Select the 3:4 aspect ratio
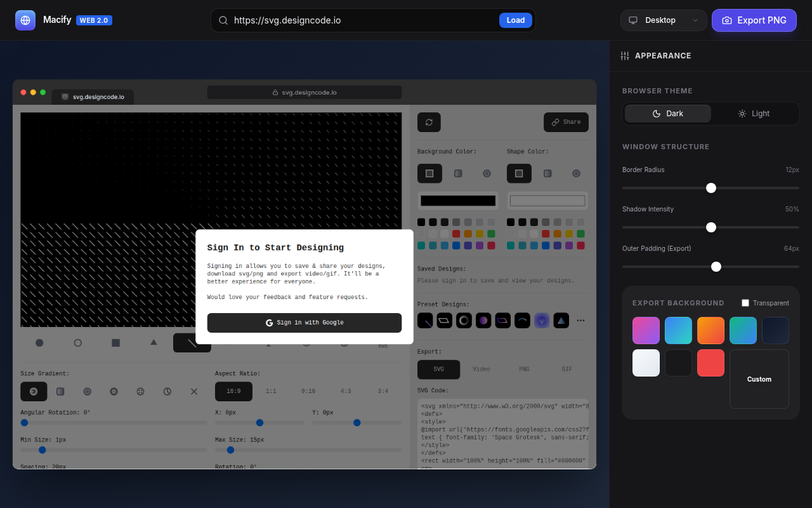This screenshot has width=812, height=508. (383, 391)
